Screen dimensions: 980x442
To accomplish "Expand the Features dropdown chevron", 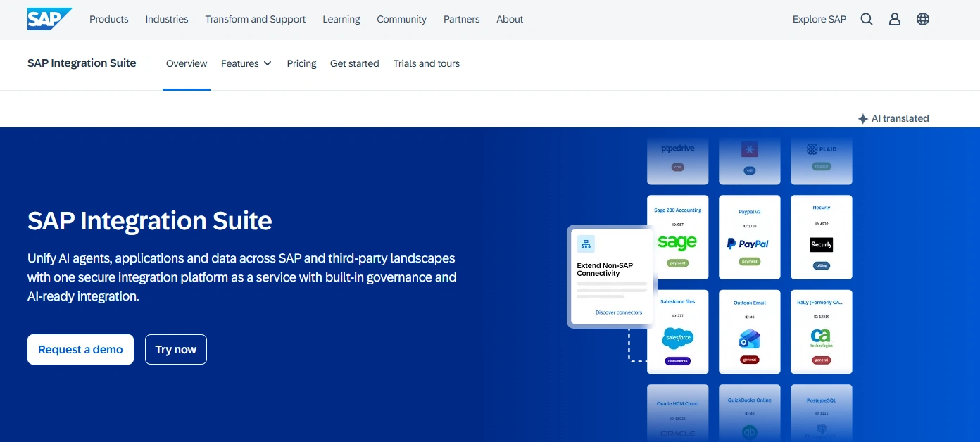I will (x=268, y=63).
